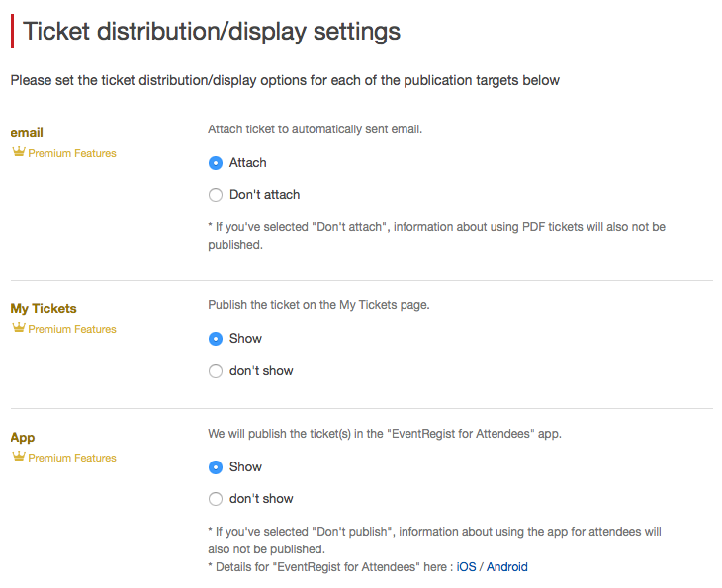Click the crown icon under email

coord(19,152)
